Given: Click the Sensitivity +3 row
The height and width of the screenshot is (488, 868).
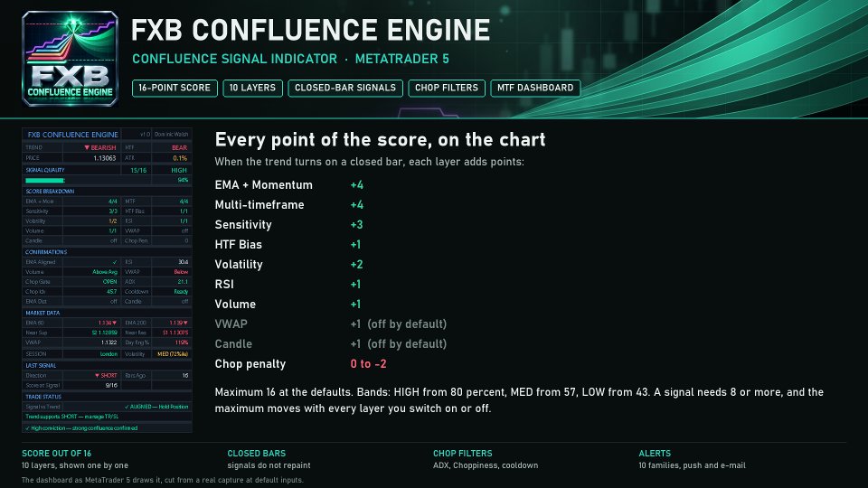Looking at the screenshot, I should click(x=289, y=225).
